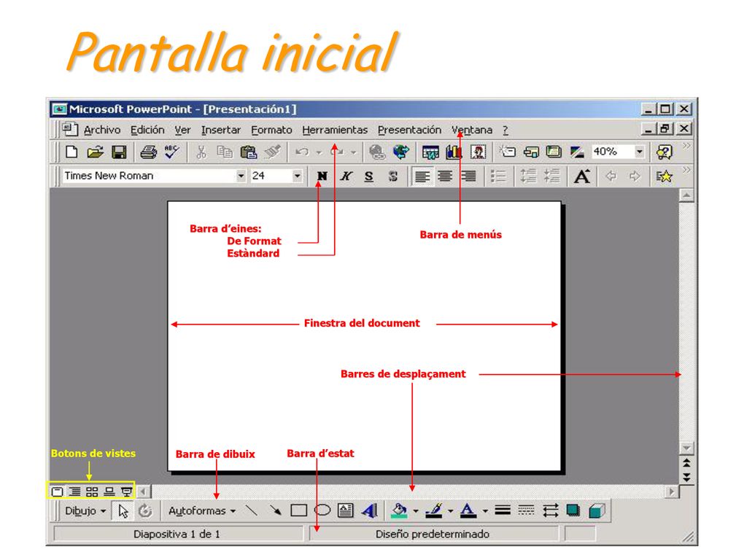This screenshot has height=560, width=747.
Task: Go to previous slide double-arrow button
Action: [686, 463]
